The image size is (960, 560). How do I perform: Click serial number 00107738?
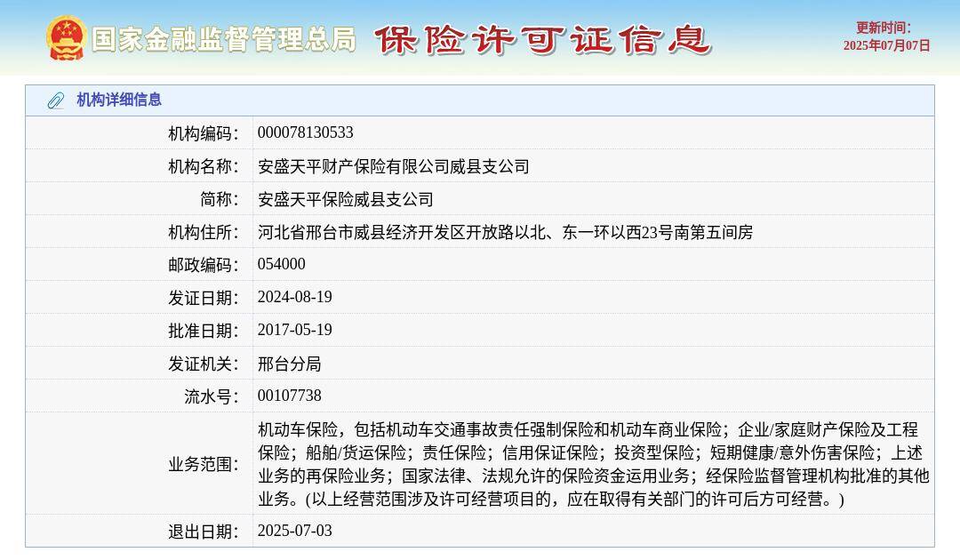(x=289, y=396)
